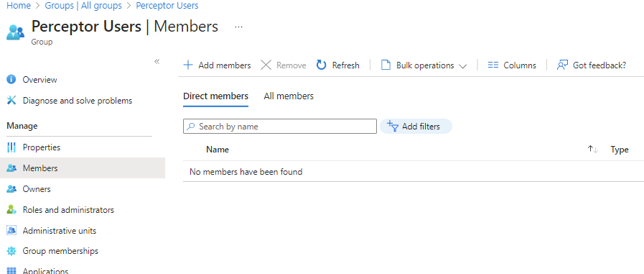
Task: Open the ellipsis more options menu
Action: pos(238,27)
